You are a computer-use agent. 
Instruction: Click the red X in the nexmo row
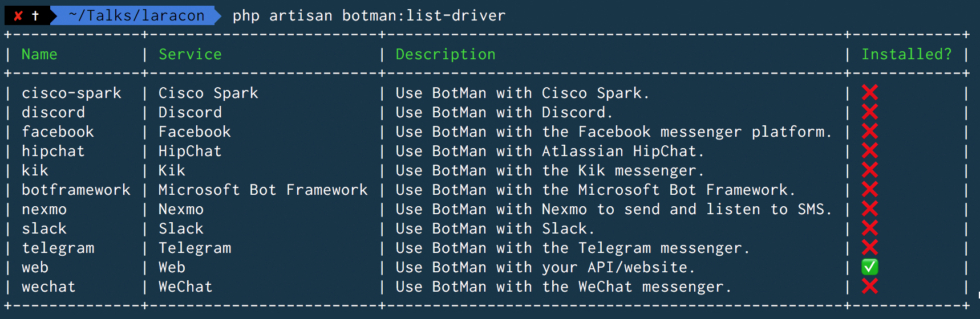870,208
